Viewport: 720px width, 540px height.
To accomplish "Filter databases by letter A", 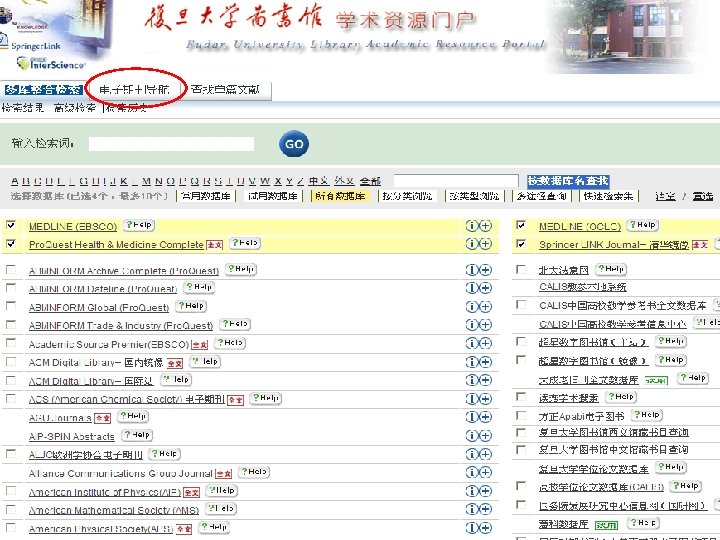I will (x=15, y=181).
